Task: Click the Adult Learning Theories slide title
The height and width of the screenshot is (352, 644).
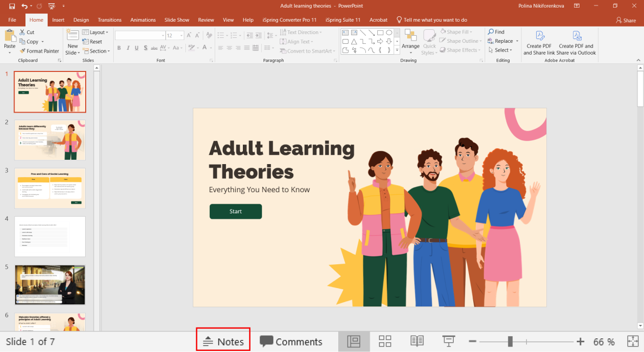Action: point(282,160)
